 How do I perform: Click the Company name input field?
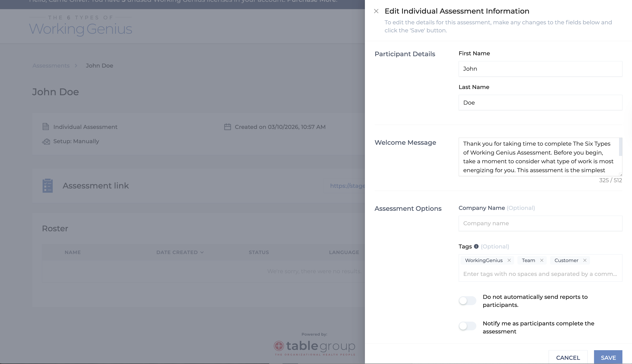pos(540,223)
